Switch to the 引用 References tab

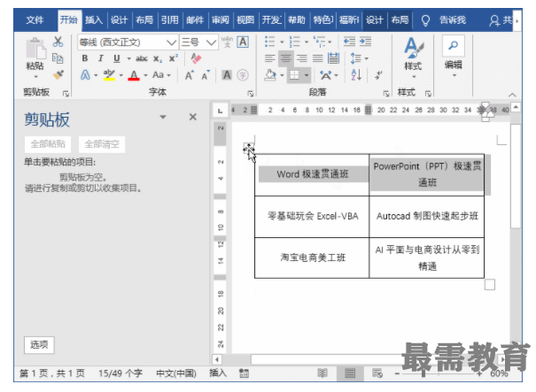(169, 20)
